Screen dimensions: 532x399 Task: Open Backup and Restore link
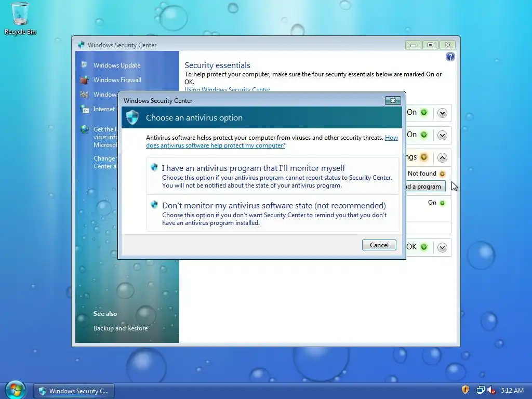[x=121, y=328]
